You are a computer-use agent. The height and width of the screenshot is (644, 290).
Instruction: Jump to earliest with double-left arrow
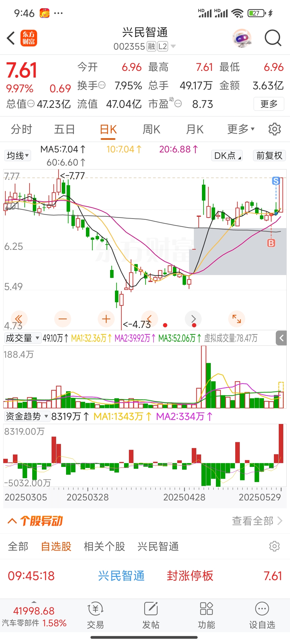coord(19,319)
